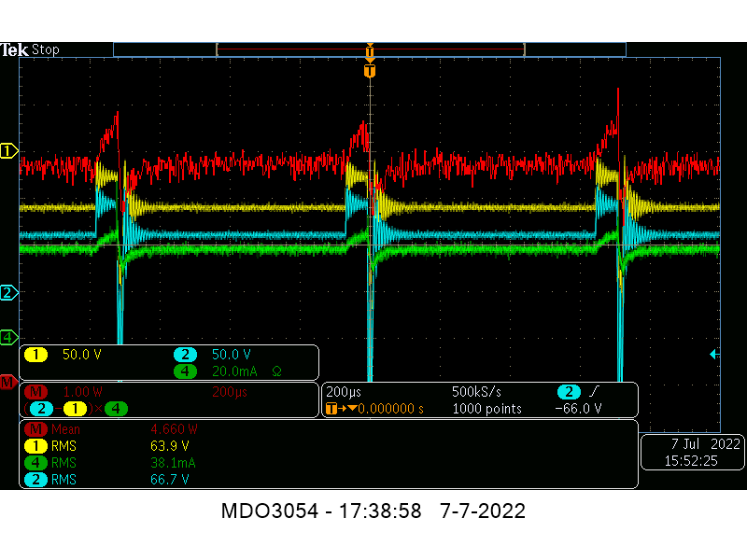Click the cyan channel 2 badge showing 50.0 V
The height and width of the screenshot is (560, 747).
(x=185, y=355)
